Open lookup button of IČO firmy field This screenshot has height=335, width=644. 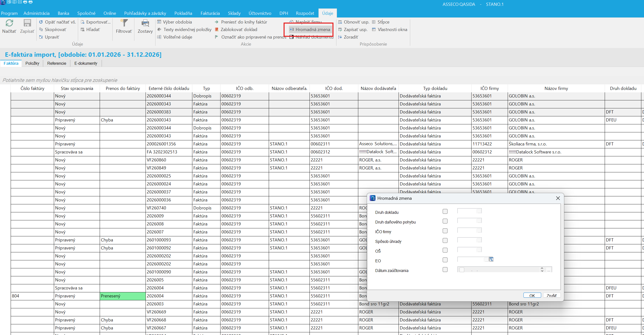coord(479,231)
